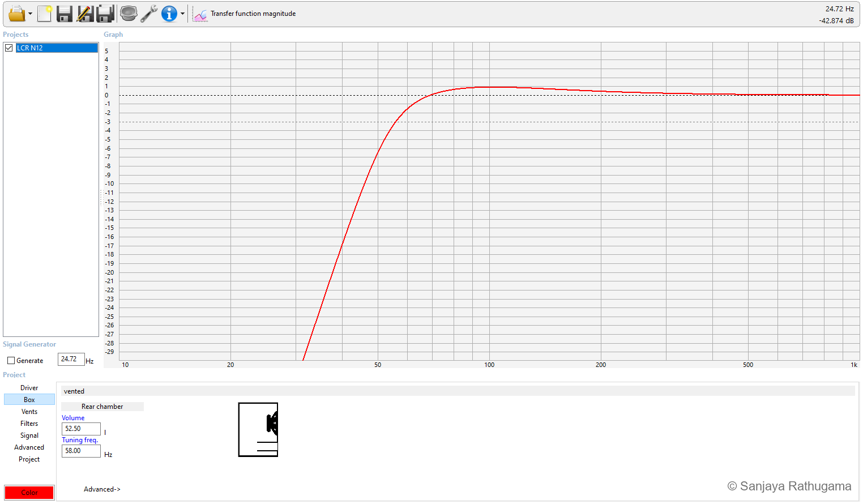This screenshot has height=504, width=863.
Task: Expand the open-project dropdown arrow
Action: (30, 14)
